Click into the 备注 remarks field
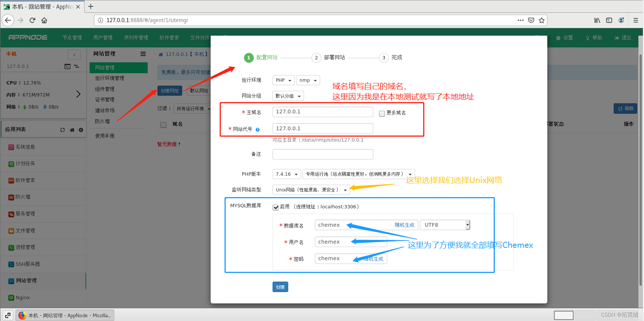 pos(323,154)
